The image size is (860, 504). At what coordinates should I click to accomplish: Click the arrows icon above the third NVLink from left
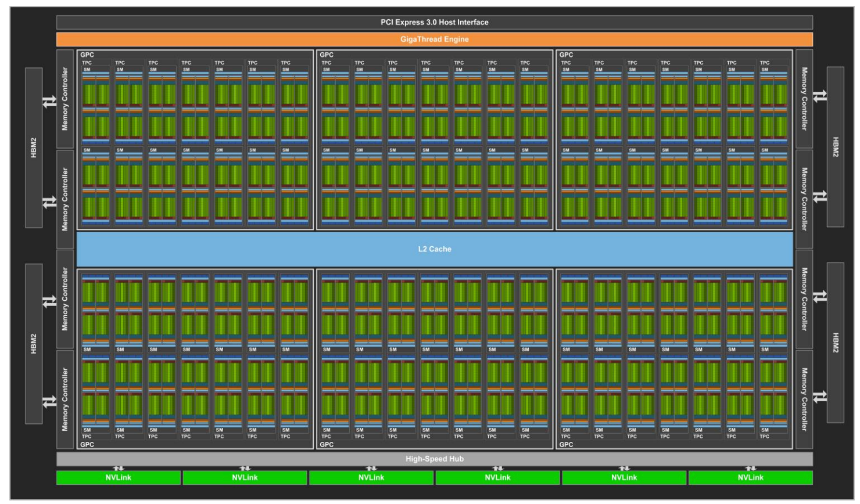[x=371, y=468]
